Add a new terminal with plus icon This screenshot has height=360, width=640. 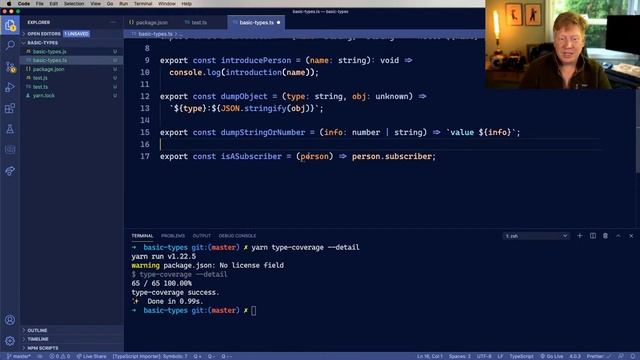(580, 236)
